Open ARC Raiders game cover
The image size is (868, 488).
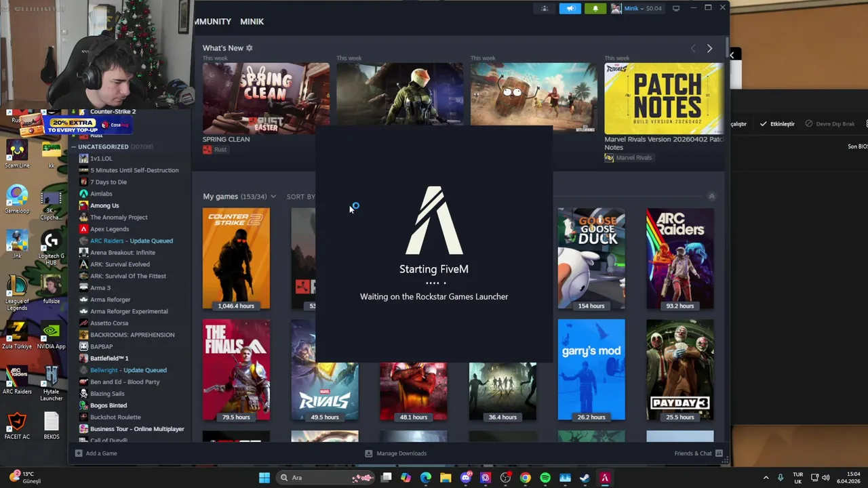point(680,258)
